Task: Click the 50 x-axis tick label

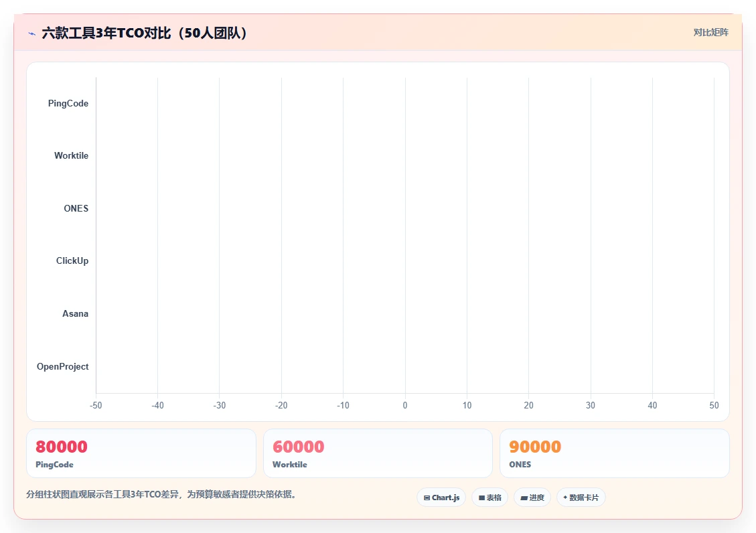Action: point(714,405)
